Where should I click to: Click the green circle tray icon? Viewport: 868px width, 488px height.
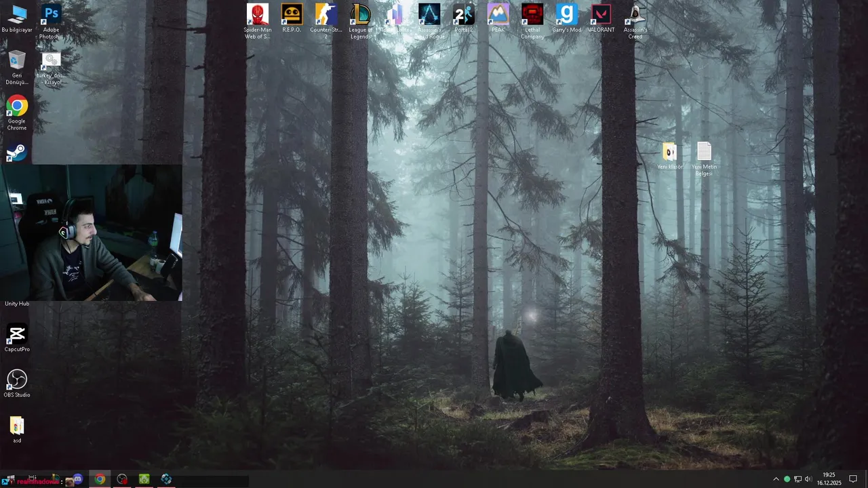pyautogui.click(x=787, y=479)
